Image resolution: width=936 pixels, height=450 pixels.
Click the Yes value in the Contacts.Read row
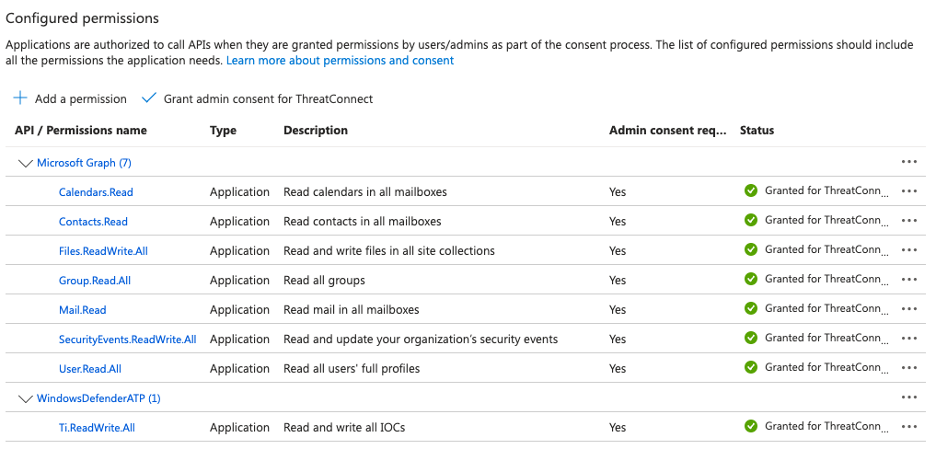click(618, 221)
